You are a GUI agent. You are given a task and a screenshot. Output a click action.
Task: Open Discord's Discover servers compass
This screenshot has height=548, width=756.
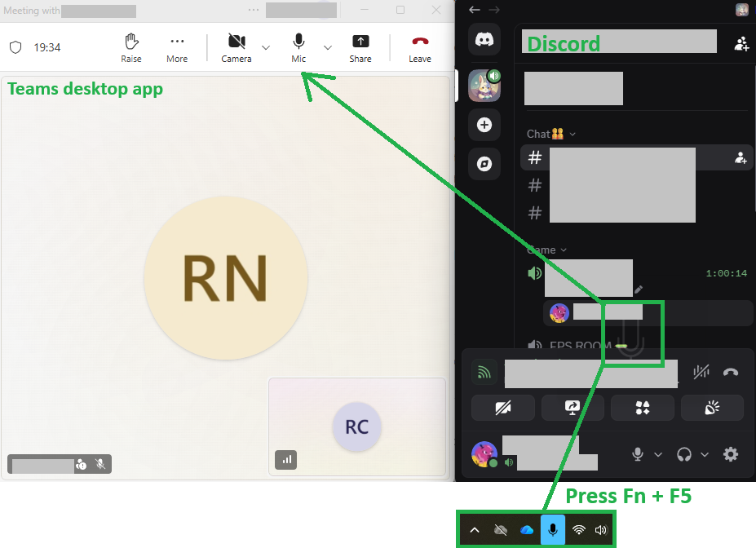(484, 164)
